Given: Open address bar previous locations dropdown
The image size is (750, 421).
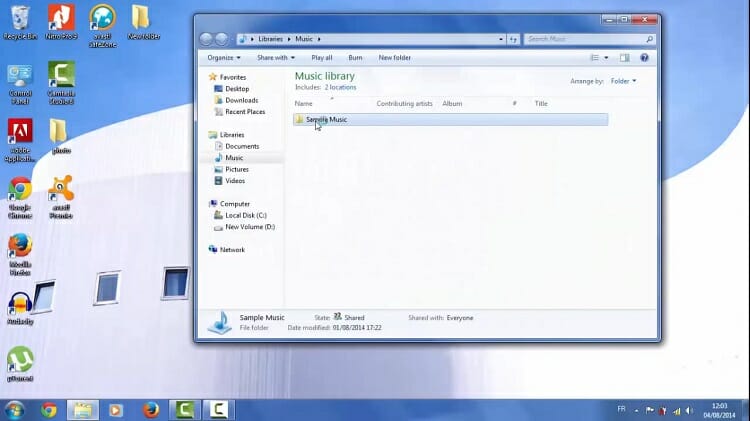Looking at the screenshot, I should pyautogui.click(x=501, y=39).
